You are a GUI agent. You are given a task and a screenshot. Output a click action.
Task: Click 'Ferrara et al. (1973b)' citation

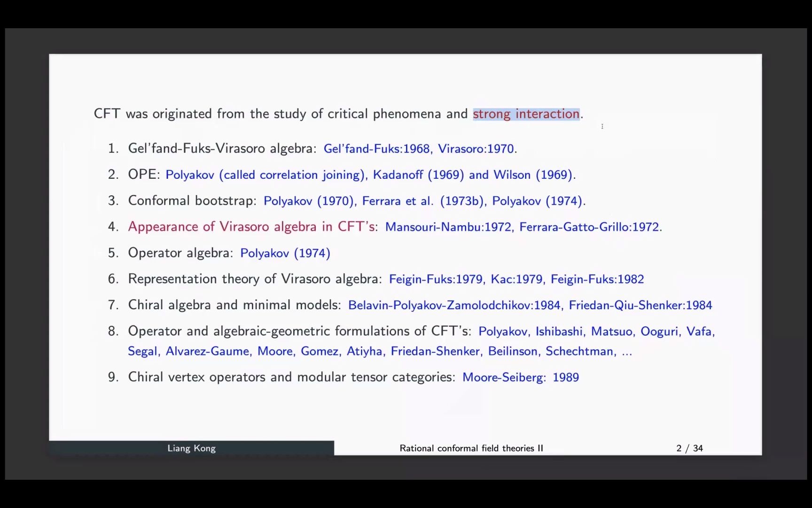coord(423,201)
